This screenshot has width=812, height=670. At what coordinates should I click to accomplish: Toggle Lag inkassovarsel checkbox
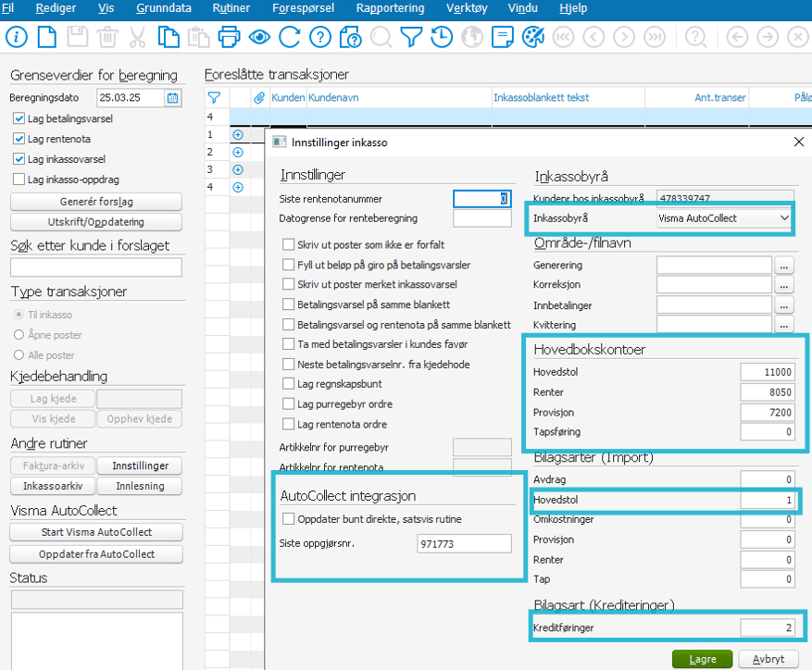click(x=19, y=159)
